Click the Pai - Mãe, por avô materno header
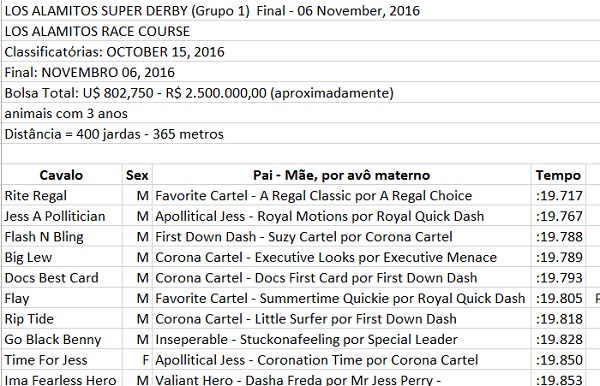This screenshot has height=386, width=600. pyautogui.click(x=341, y=175)
